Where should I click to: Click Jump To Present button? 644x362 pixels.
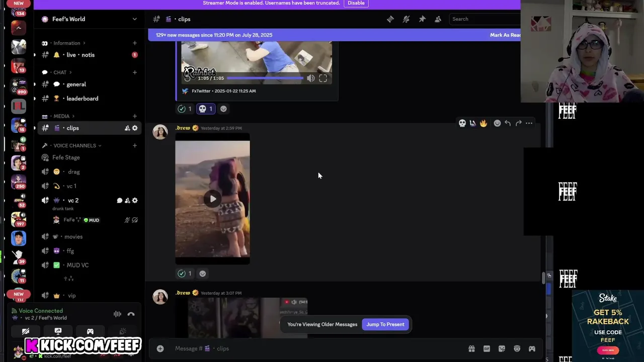click(x=385, y=324)
